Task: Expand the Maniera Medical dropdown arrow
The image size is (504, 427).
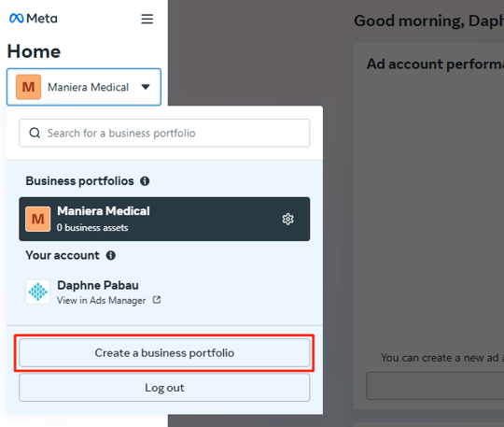Action: click(146, 87)
